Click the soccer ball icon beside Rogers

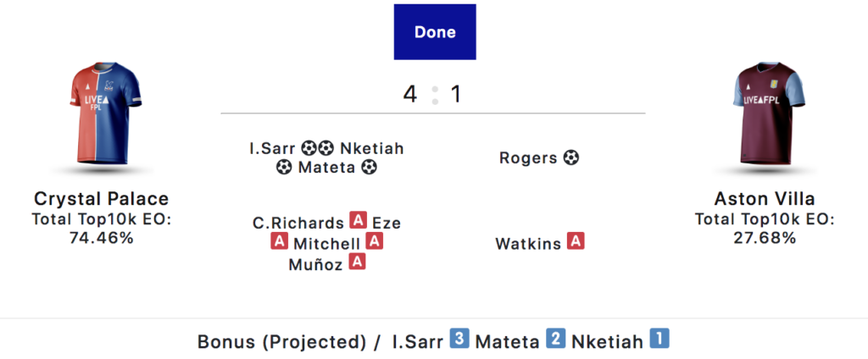[571, 157]
